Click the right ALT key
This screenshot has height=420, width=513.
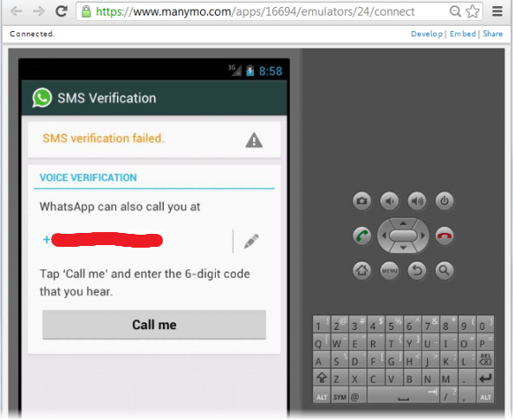pyautogui.click(x=485, y=395)
